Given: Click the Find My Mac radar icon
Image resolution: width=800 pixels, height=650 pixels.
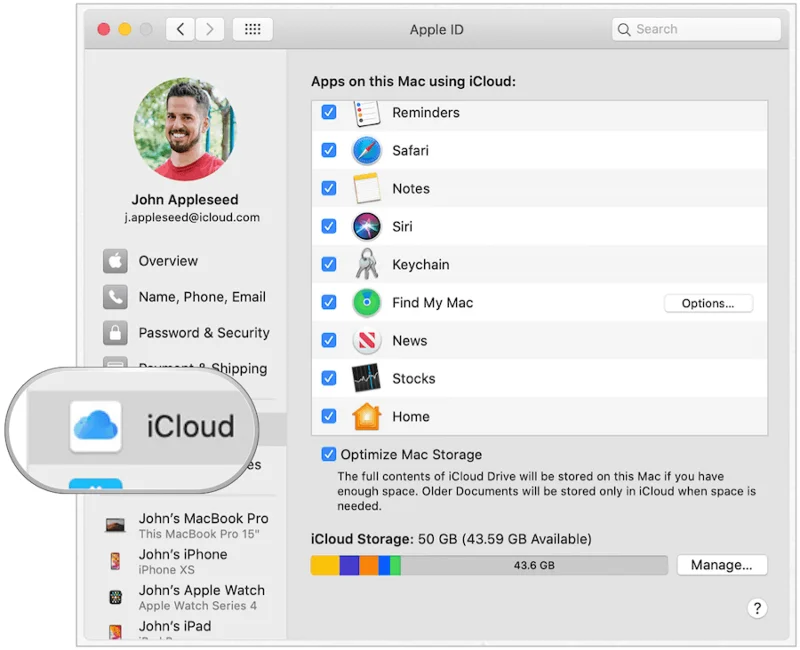Looking at the screenshot, I should (x=366, y=303).
